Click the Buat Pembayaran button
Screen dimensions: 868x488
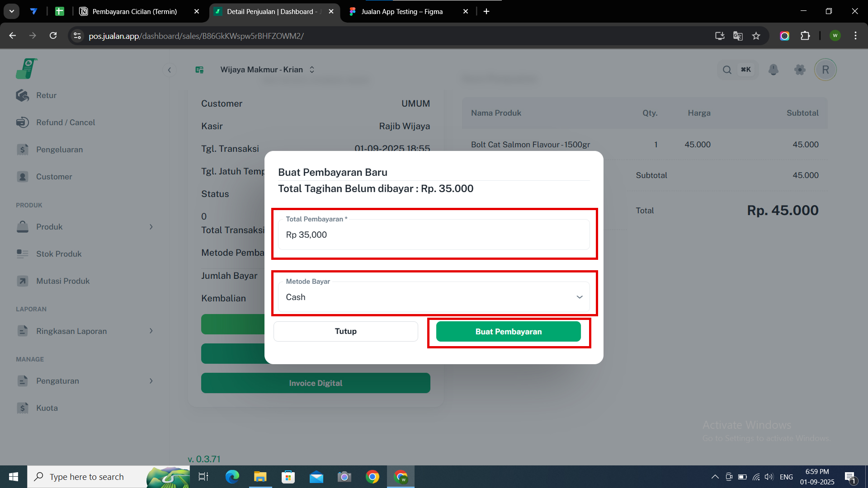(508, 332)
